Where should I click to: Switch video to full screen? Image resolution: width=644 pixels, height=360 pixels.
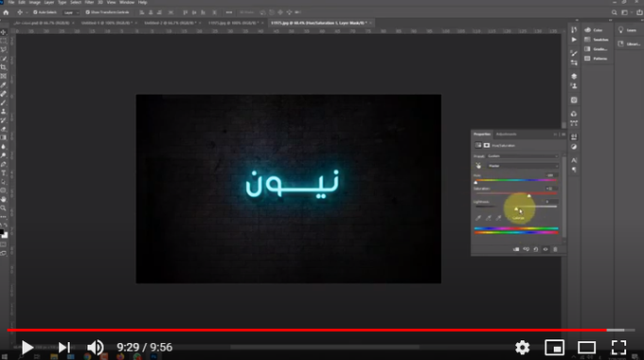point(619,348)
